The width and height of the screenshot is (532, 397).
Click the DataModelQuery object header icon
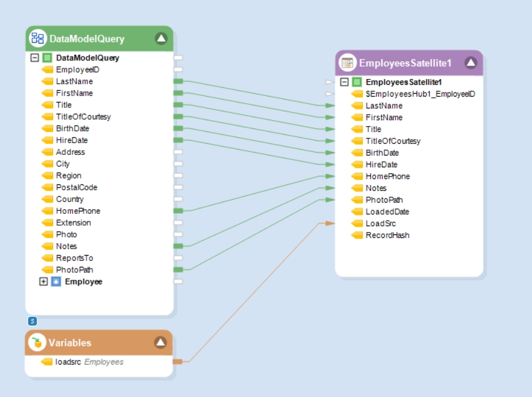[x=38, y=39]
